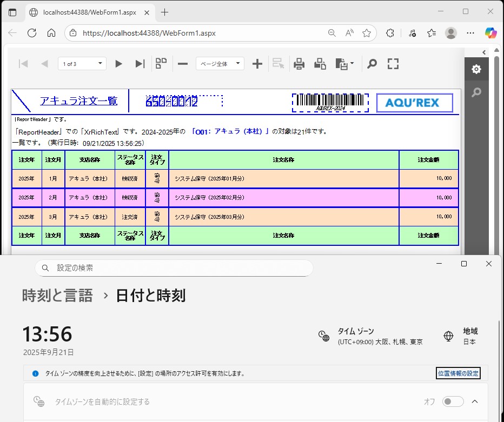
Task: Go to the next report page
Action: coord(119,64)
